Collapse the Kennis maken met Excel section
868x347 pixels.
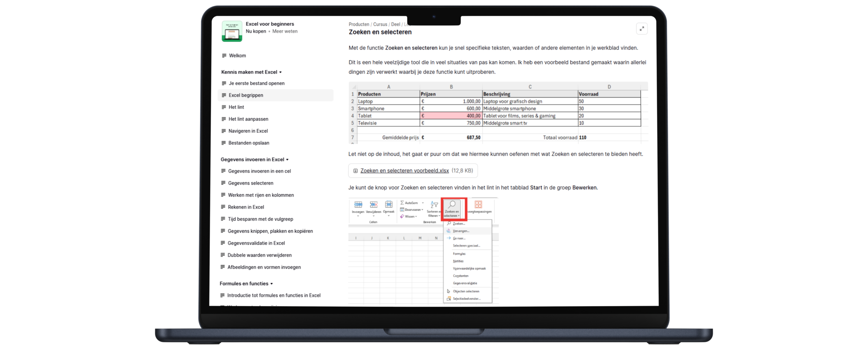pos(280,72)
